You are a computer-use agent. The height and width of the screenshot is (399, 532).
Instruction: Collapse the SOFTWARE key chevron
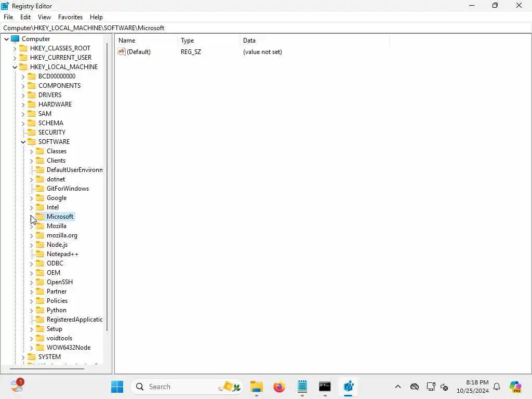click(x=23, y=142)
